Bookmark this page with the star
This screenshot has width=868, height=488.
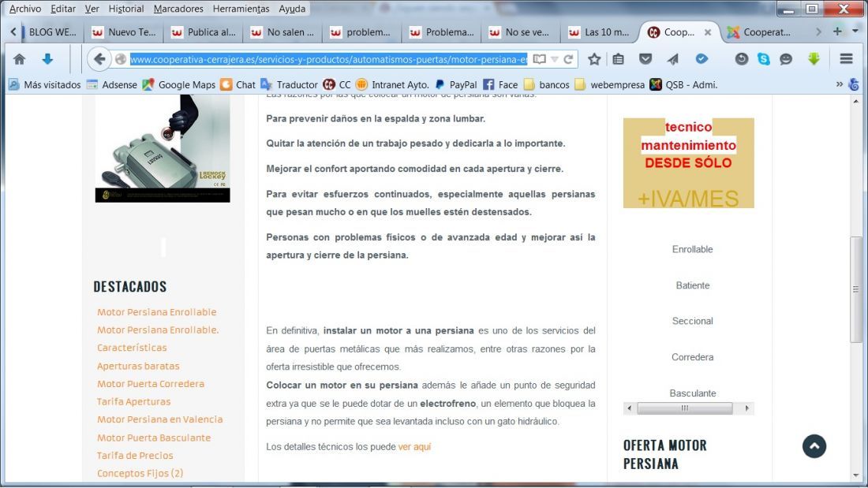coord(594,59)
